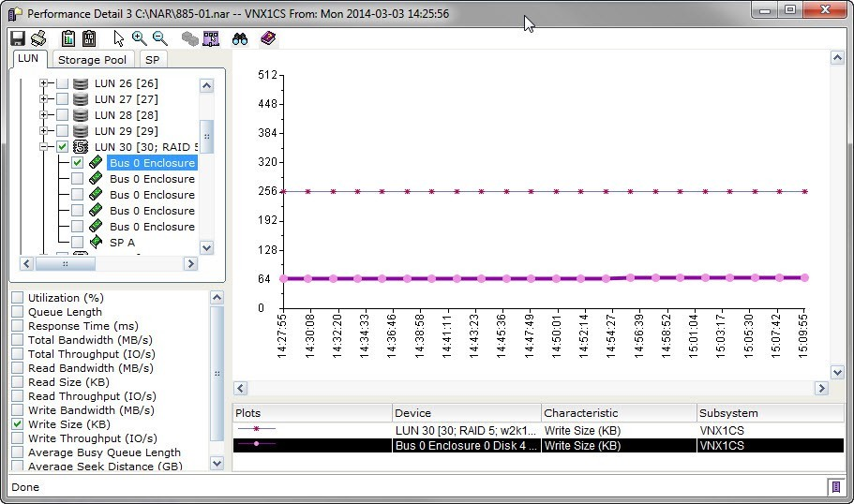Open help via the purple book icon
The width and height of the screenshot is (854, 504).
(x=268, y=38)
